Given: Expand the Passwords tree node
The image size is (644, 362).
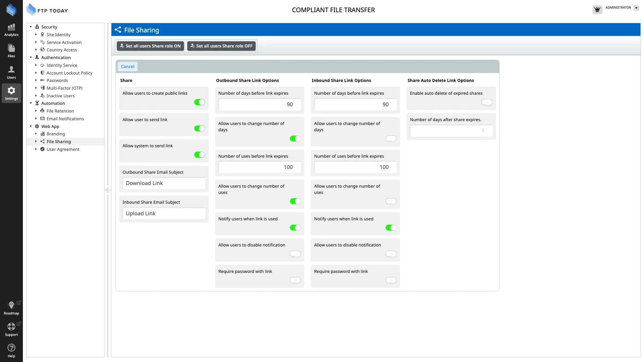Looking at the screenshot, I should point(36,80).
